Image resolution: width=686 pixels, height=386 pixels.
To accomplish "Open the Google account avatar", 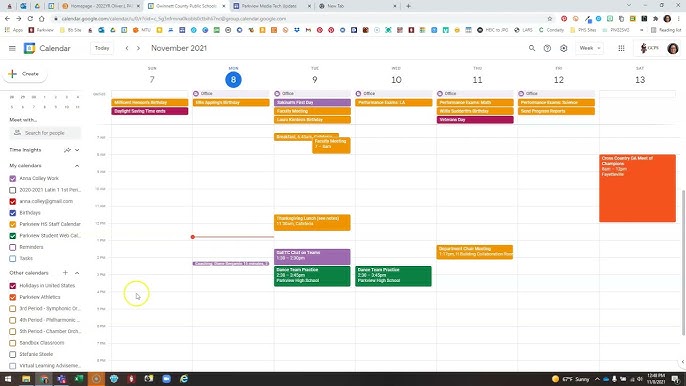I will click(x=673, y=48).
